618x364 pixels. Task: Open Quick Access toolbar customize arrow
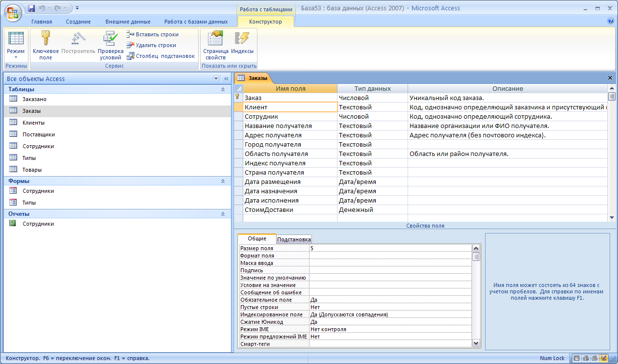click(77, 8)
